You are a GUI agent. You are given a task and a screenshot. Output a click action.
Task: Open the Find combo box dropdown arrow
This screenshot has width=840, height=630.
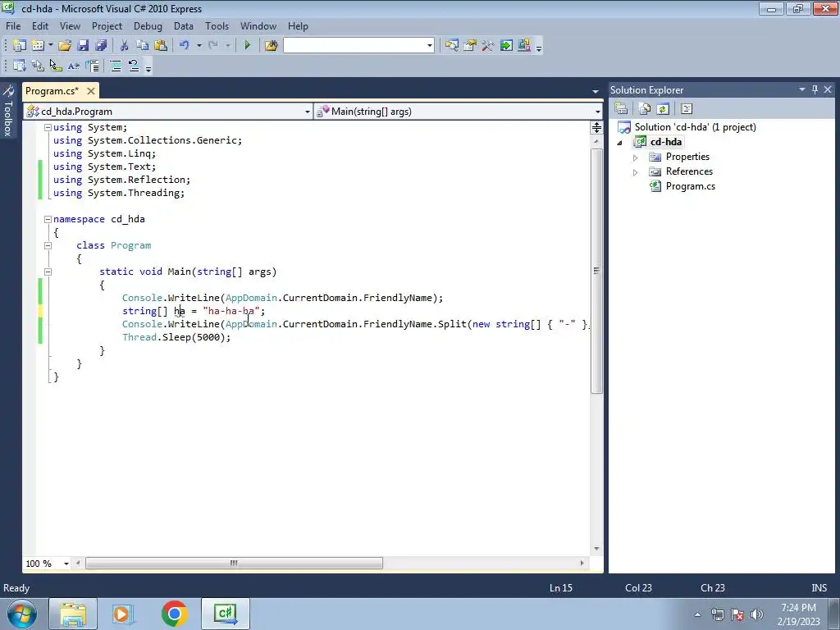click(430, 46)
